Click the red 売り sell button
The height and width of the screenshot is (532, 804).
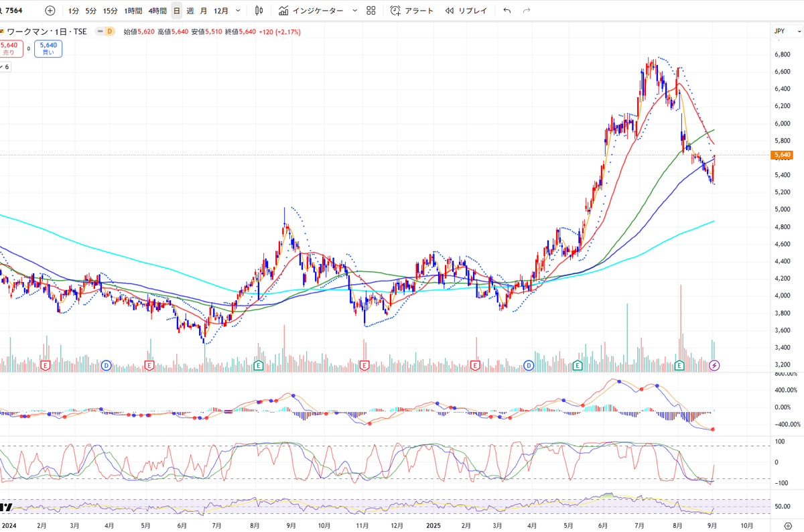point(11,48)
